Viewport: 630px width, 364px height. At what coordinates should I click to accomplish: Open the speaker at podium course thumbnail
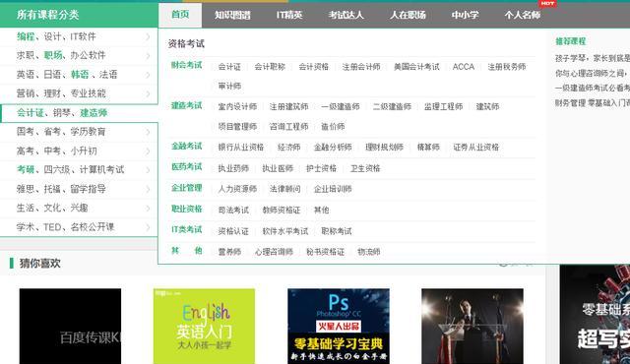(472, 327)
